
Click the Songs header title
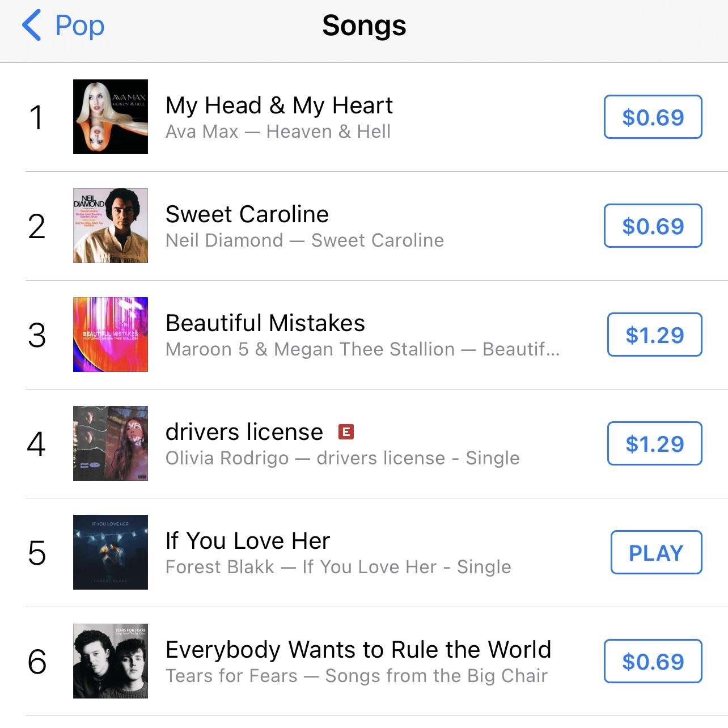(x=363, y=25)
